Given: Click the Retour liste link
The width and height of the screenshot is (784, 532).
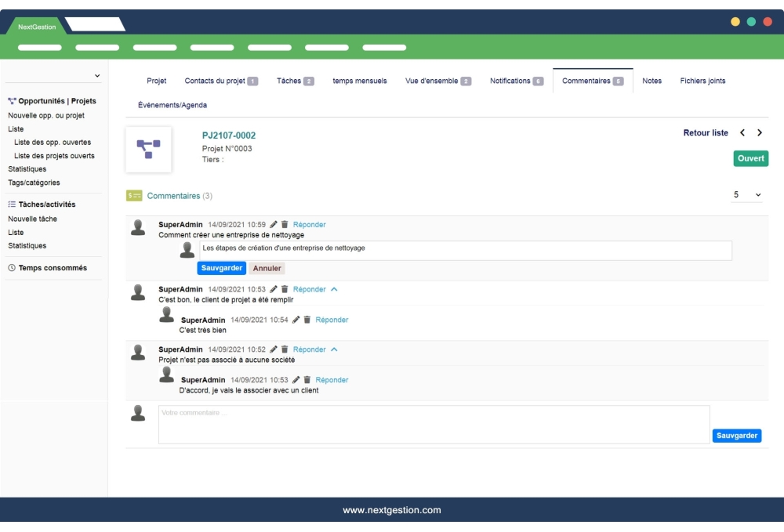Looking at the screenshot, I should pos(705,132).
